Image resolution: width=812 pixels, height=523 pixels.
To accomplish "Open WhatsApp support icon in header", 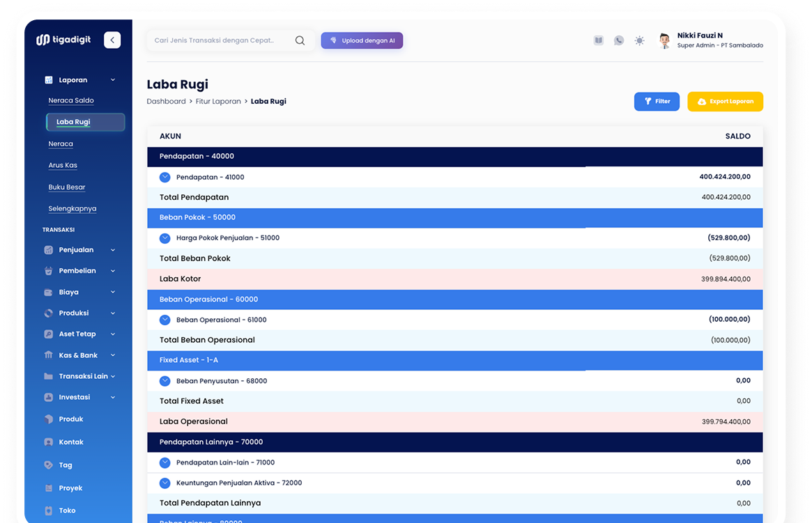I will pos(619,40).
